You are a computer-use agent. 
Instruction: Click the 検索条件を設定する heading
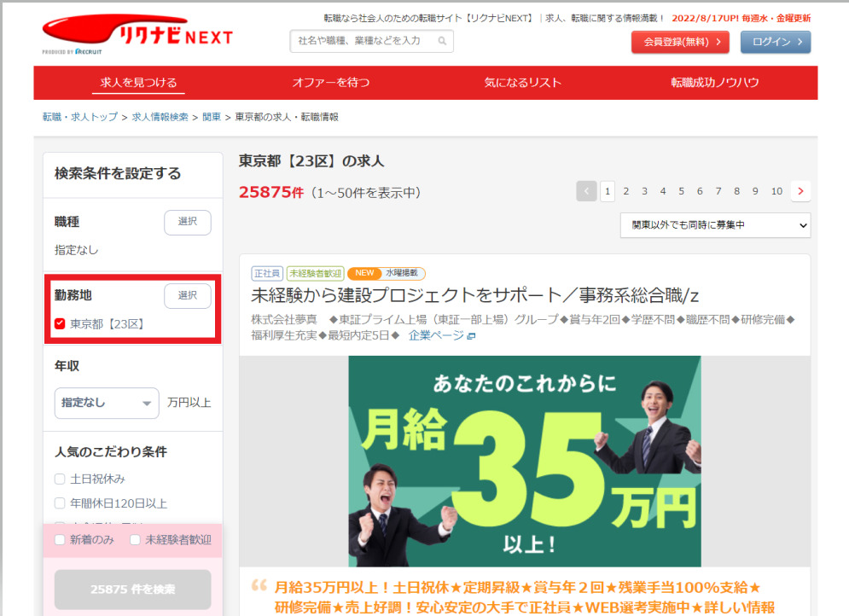pyautogui.click(x=118, y=174)
